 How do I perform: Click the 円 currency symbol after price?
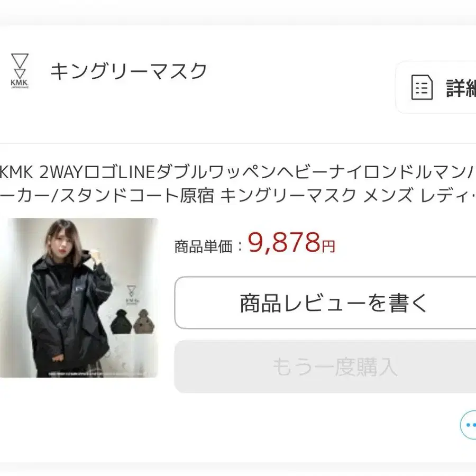pos(328,246)
